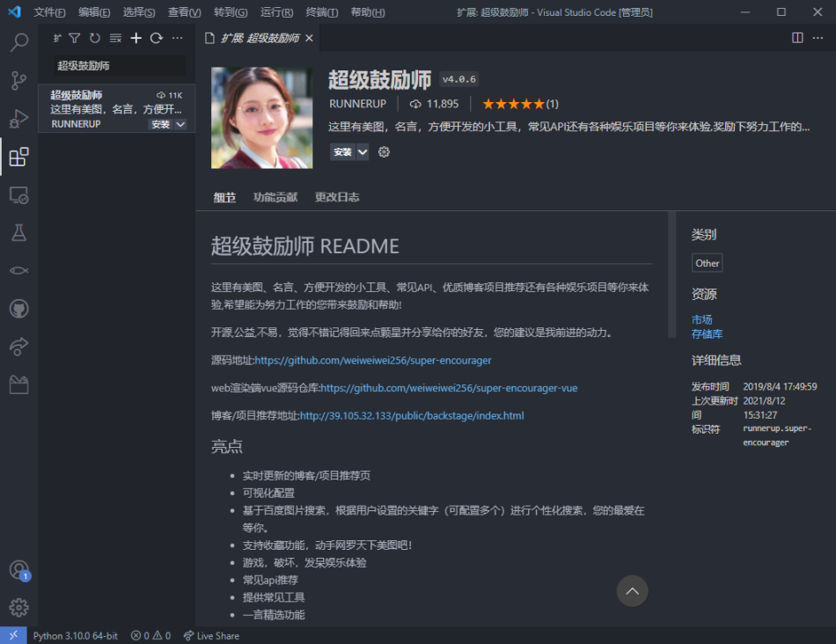Open errors and warnings status item

click(150, 635)
